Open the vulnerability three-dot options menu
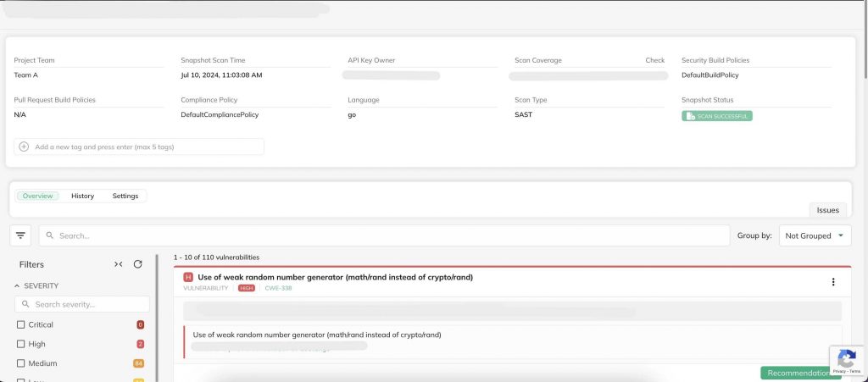This screenshot has height=382, width=868. tap(832, 282)
